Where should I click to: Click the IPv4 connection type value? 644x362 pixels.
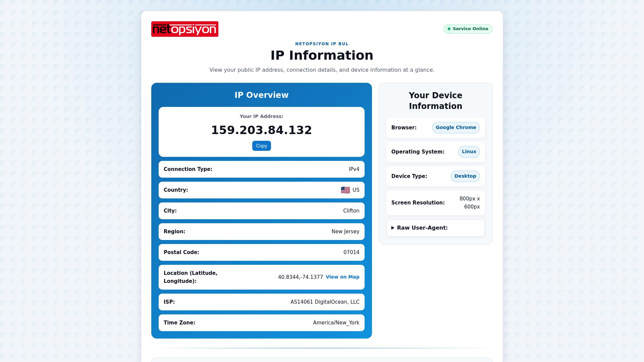click(354, 169)
